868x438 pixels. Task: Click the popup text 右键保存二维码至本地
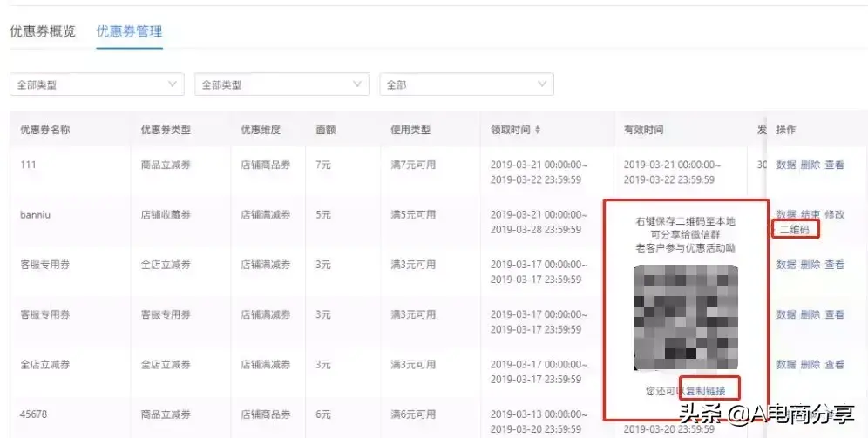686,221
